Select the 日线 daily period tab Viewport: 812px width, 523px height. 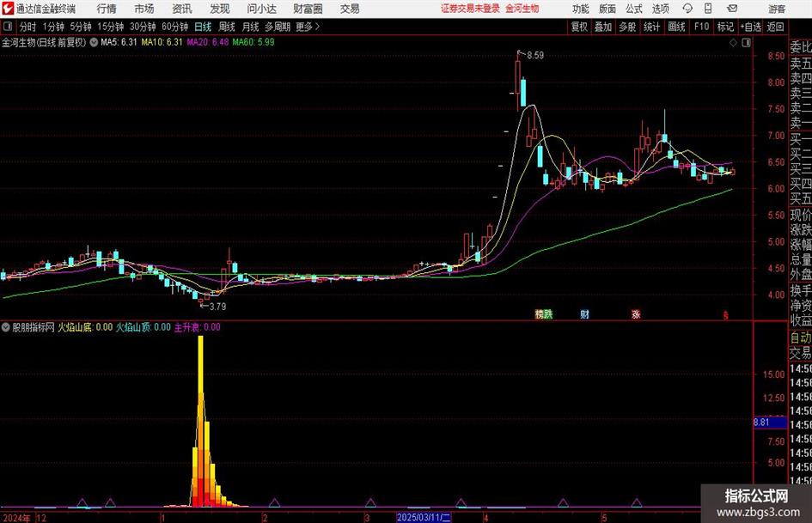(203, 27)
